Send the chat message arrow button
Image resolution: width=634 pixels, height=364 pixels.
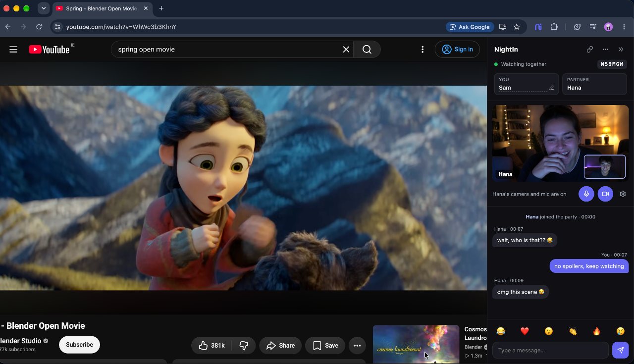[621, 350]
